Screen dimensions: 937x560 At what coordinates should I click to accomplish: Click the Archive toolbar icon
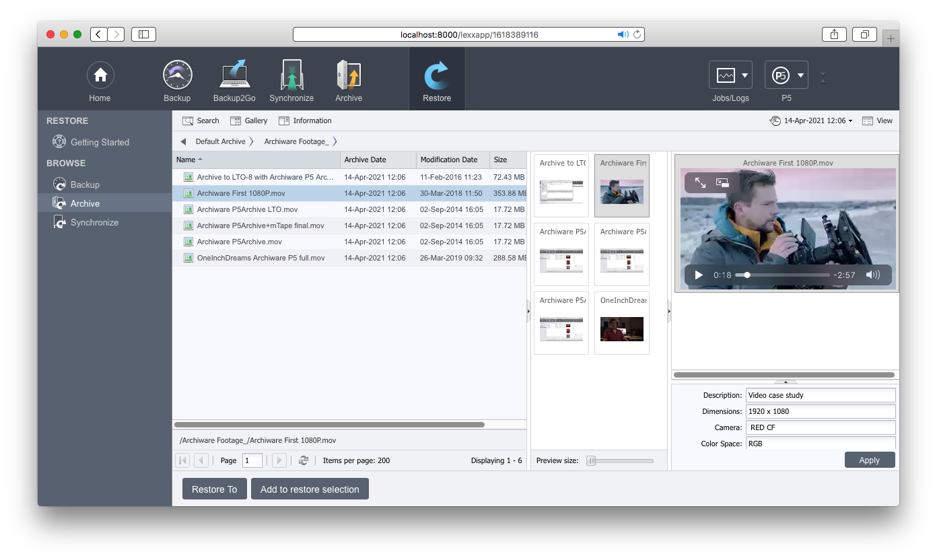tap(348, 79)
